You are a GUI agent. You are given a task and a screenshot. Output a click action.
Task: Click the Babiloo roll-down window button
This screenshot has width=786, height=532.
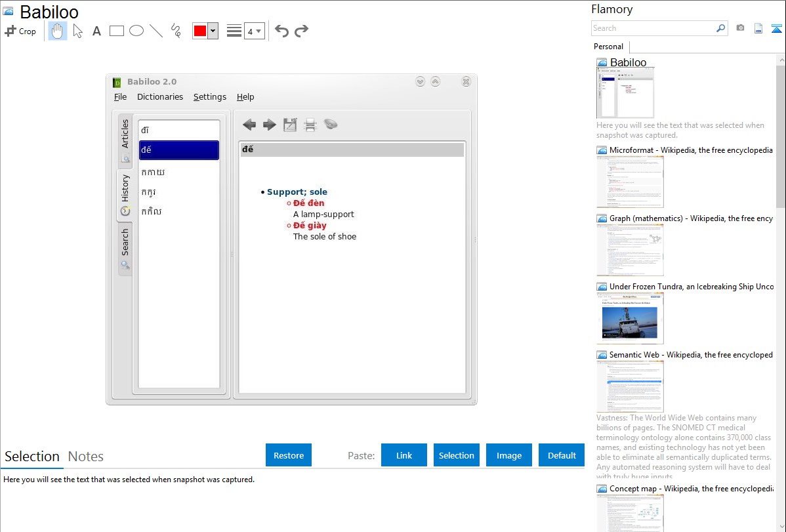coord(420,81)
